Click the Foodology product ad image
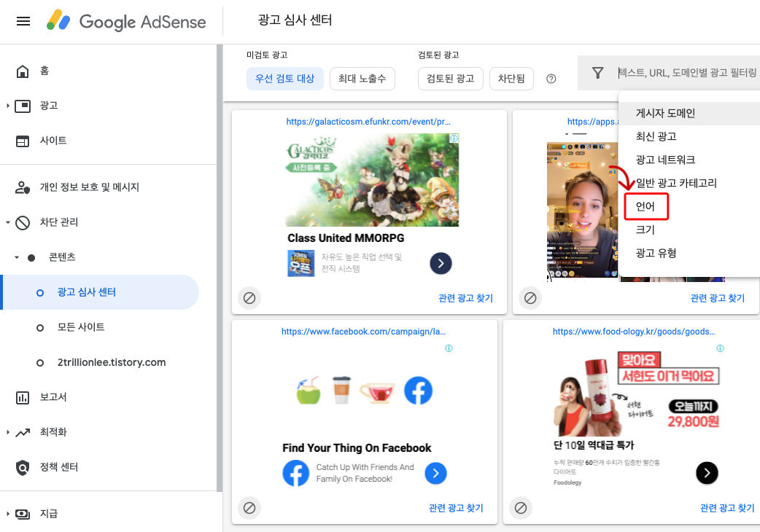The image size is (760, 532). tap(637, 394)
